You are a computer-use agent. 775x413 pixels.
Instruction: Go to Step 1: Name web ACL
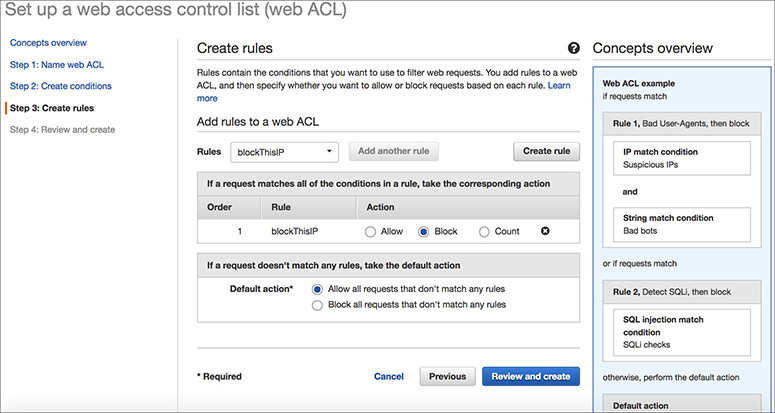point(56,65)
